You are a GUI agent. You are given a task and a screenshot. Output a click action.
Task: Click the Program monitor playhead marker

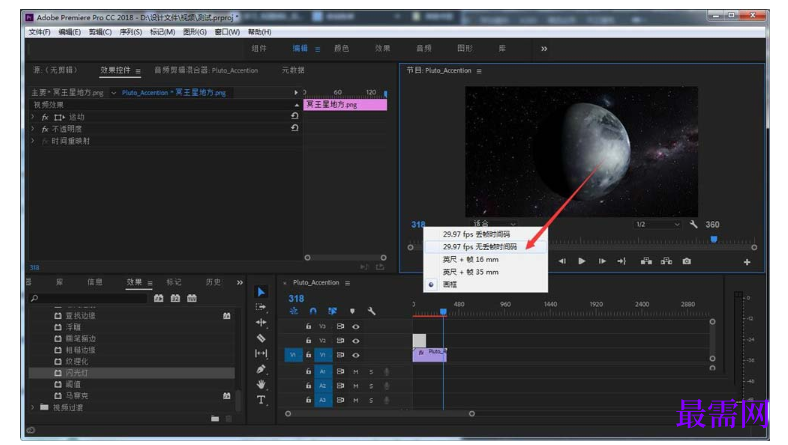coord(714,239)
